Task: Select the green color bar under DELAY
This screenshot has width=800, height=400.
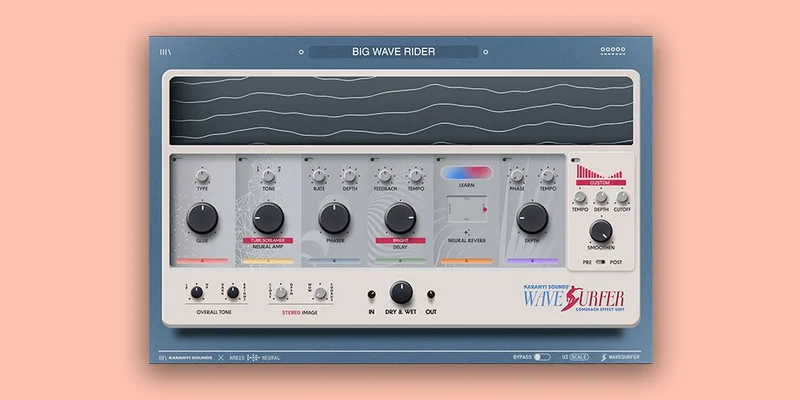Action: (x=401, y=261)
